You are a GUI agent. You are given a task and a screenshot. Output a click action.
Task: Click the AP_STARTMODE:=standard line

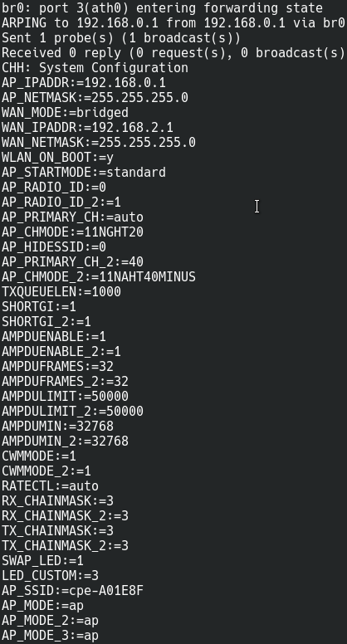pyautogui.click(x=84, y=172)
